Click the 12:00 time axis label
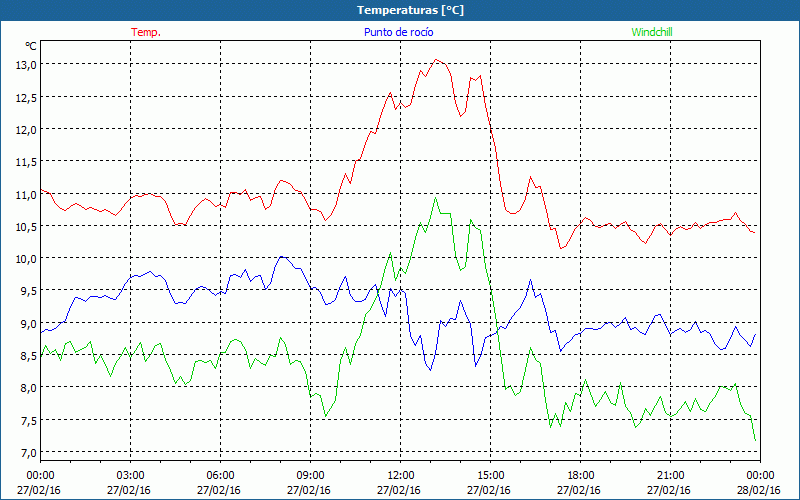The height and width of the screenshot is (500, 800). click(x=401, y=476)
